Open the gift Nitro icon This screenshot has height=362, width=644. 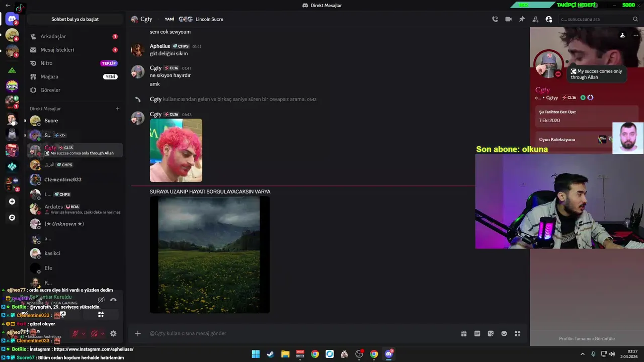pyautogui.click(x=464, y=333)
